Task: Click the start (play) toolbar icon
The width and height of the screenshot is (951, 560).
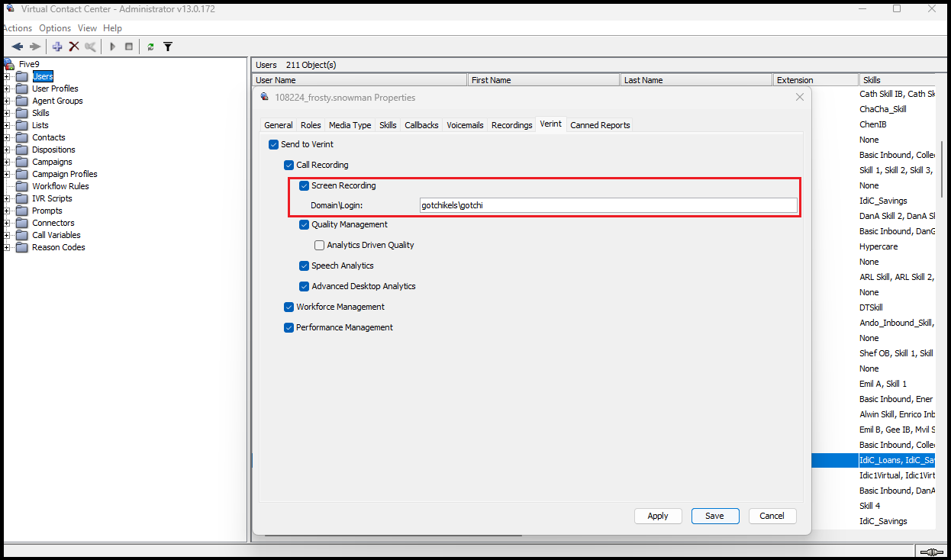Action: (111, 46)
